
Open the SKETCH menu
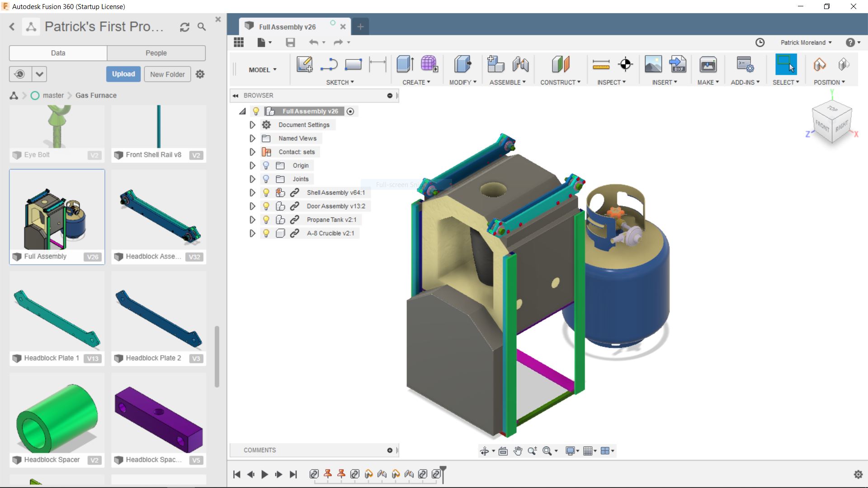pyautogui.click(x=340, y=82)
